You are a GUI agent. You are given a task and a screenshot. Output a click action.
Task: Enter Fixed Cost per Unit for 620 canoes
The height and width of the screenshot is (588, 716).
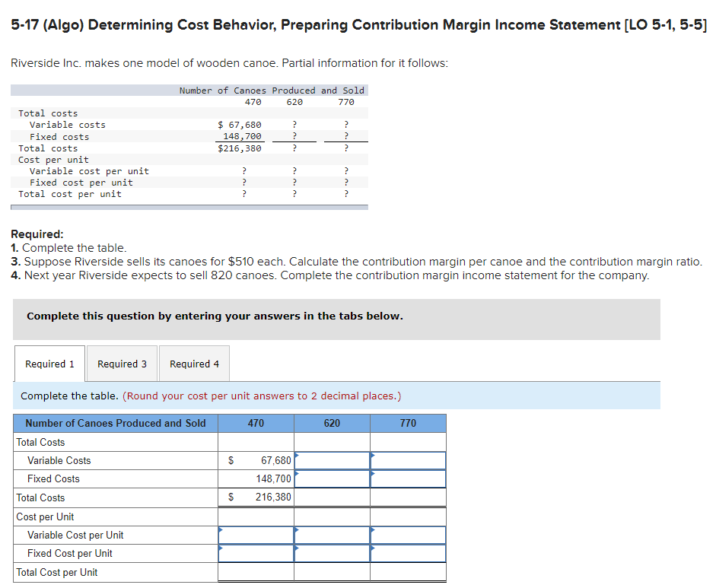pyautogui.click(x=331, y=553)
